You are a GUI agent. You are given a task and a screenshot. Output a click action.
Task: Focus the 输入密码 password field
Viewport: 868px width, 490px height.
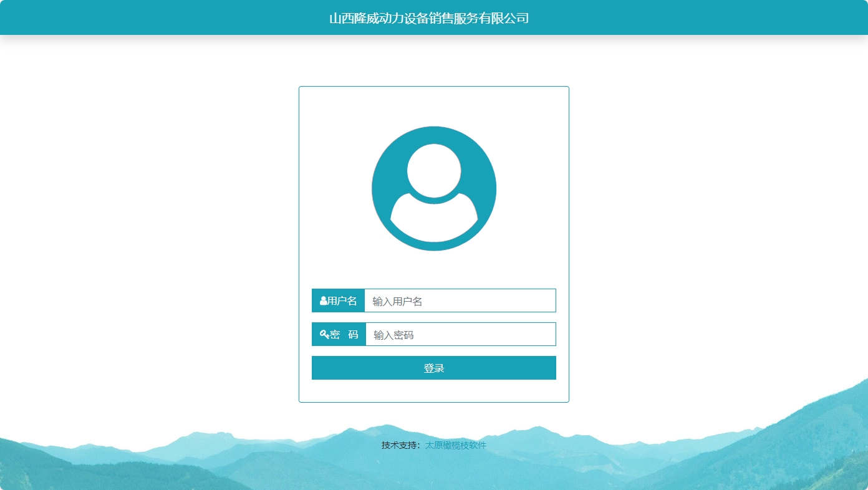coord(460,334)
